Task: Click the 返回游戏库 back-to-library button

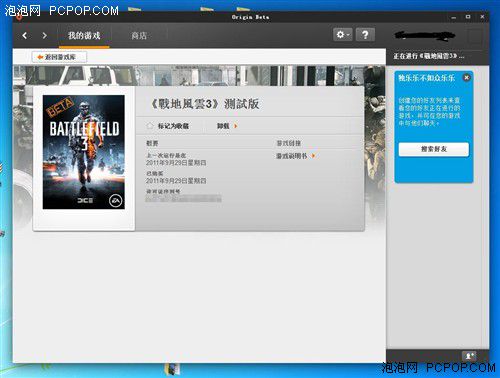Action: [x=59, y=57]
